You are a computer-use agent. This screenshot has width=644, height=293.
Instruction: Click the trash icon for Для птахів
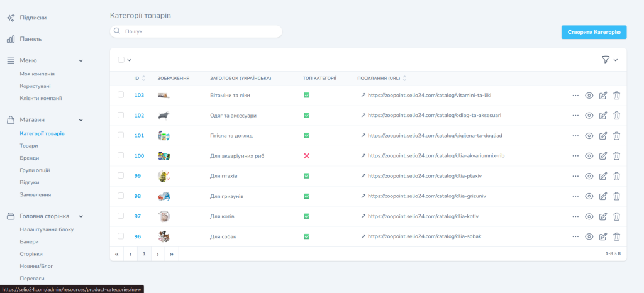click(x=616, y=176)
